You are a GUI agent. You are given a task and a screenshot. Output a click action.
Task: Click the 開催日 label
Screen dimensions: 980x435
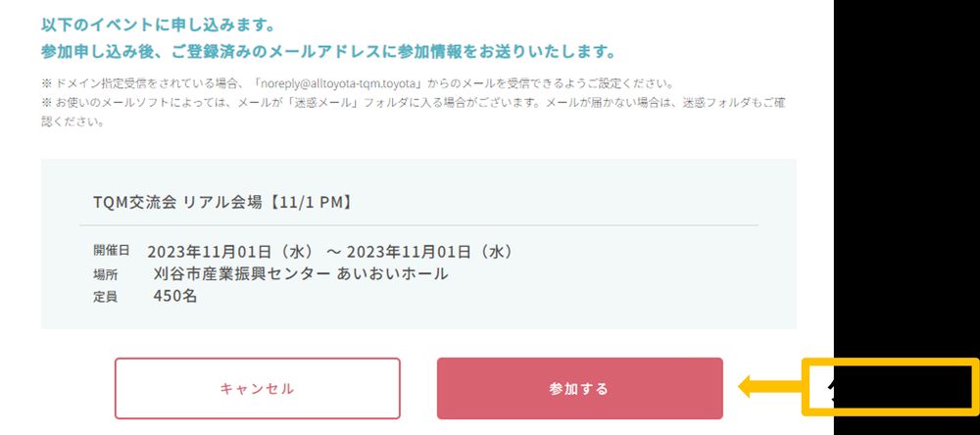coord(111,251)
